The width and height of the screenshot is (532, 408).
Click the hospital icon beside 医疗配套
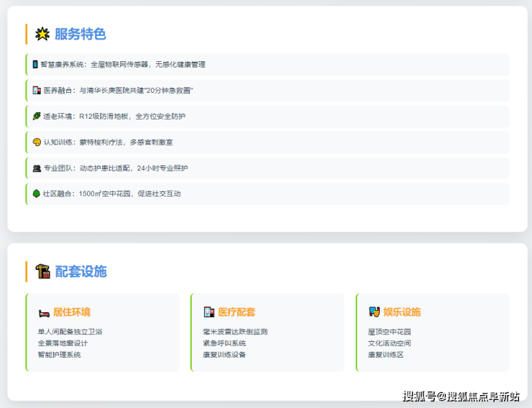tap(208, 312)
